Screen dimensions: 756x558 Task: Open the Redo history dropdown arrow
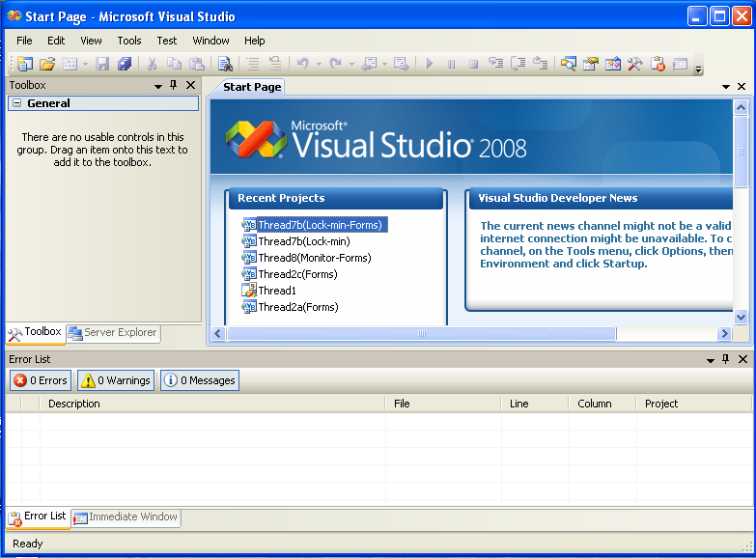(x=351, y=64)
